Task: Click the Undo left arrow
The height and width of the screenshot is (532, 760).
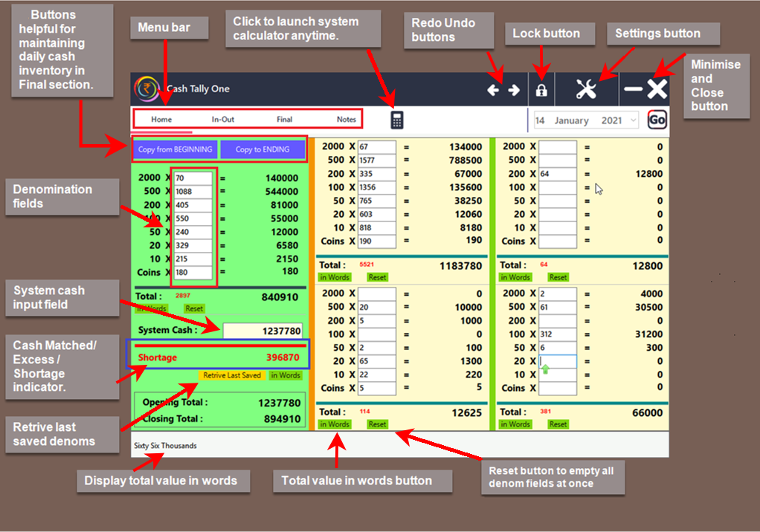Action: pos(494,90)
